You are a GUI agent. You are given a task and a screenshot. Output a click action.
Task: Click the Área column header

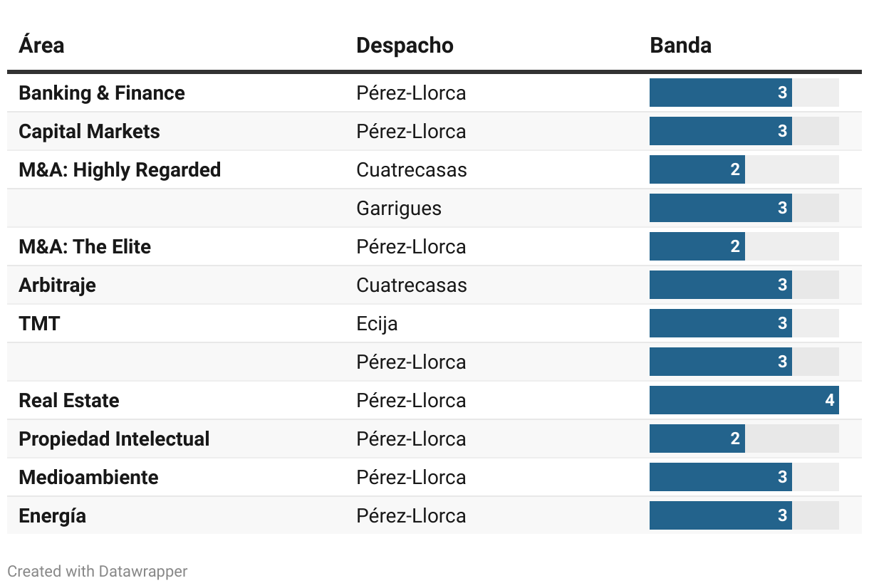click(x=41, y=46)
